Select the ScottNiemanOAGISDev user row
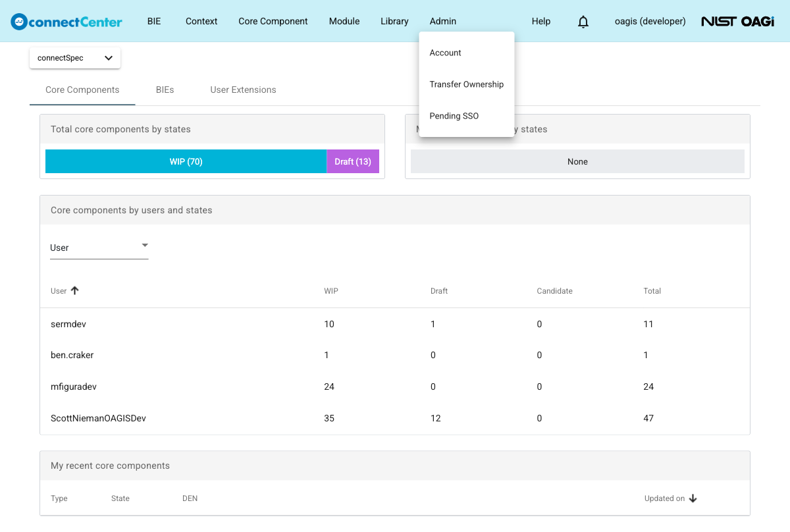The height and width of the screenshot is (532, 790). pos(395,418)
